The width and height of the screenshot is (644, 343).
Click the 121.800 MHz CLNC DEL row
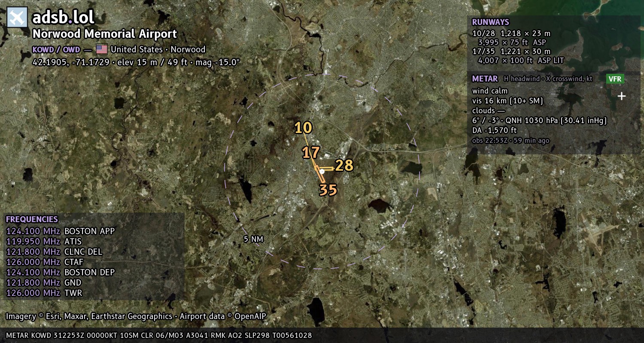point(54,252)
